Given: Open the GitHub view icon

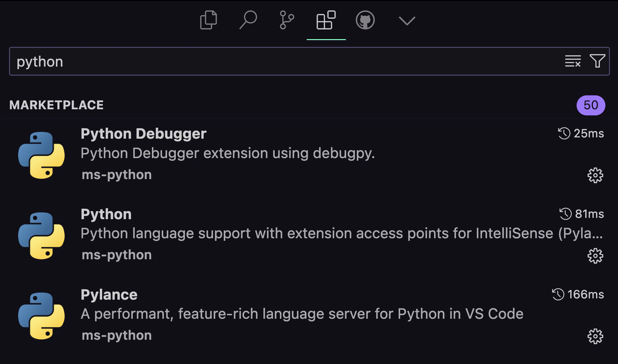Looking at the screenshot, I should pos(365,20).
